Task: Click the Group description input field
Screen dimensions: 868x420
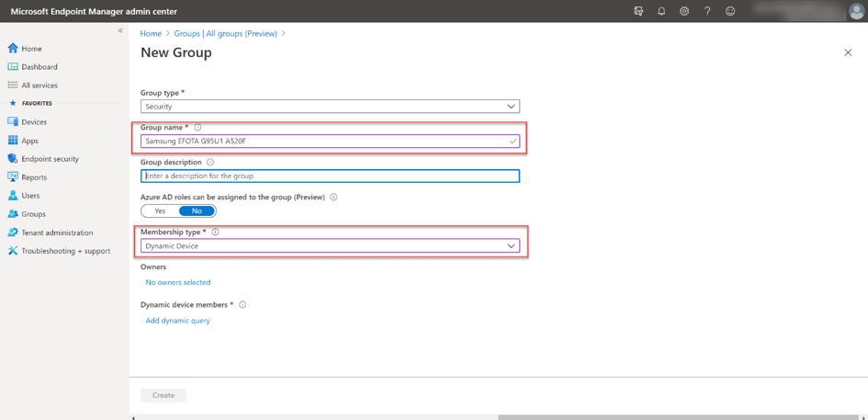Action: pyautogui.click(x=330, y=176)
